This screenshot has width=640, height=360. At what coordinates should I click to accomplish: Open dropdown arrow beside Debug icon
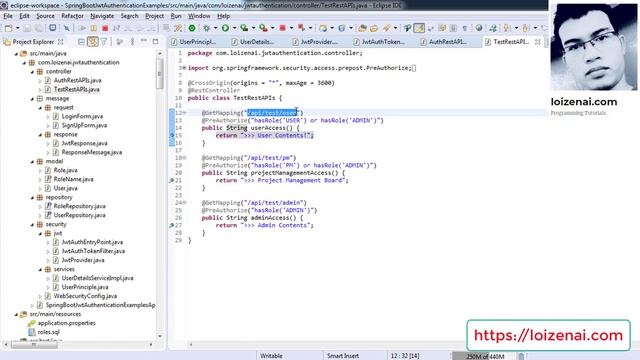(x=216, y=28)
